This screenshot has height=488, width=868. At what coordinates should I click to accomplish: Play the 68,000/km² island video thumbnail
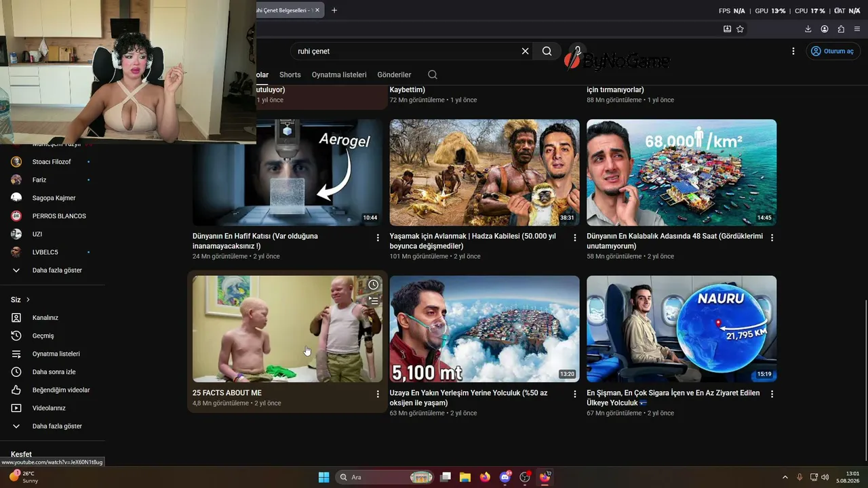pos(682,173)
